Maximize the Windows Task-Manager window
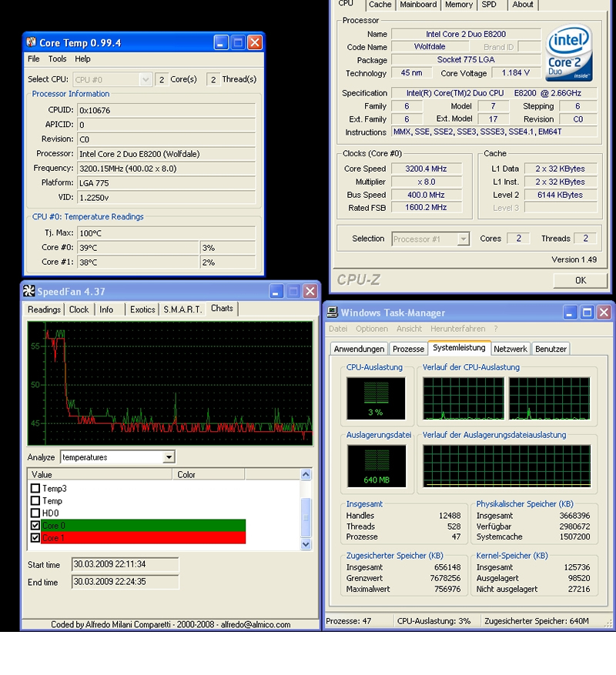 (x=587, y=312)
